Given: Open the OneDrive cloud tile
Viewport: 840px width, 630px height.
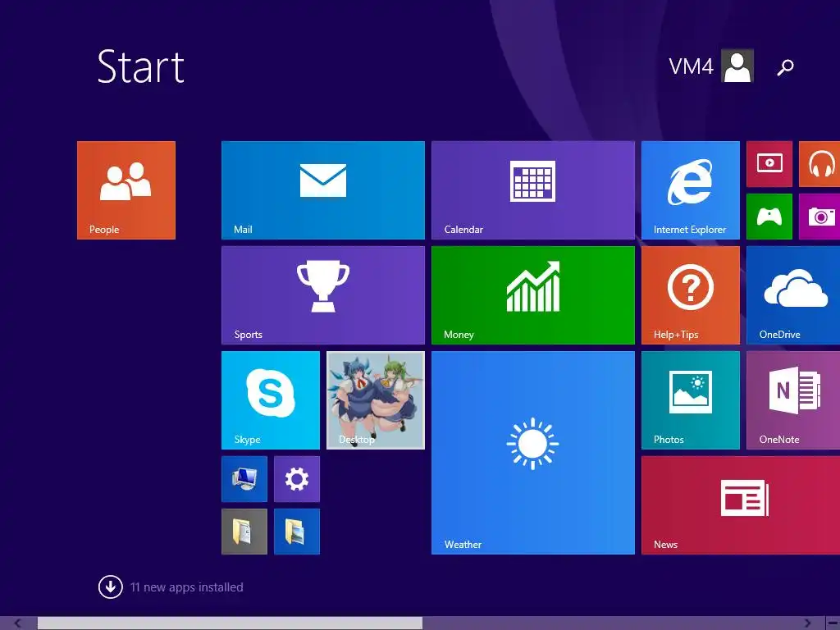Looking at the screenshot, I should tap(793, 295).
